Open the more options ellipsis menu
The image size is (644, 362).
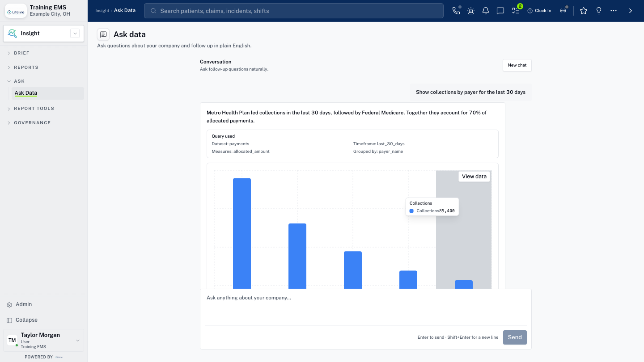click(x=614, y=11)
